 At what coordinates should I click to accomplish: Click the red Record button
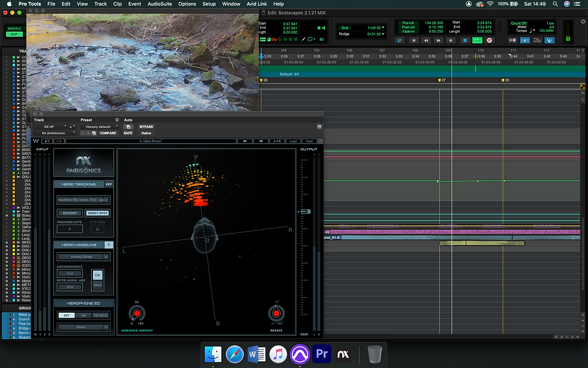pos(489,40)
